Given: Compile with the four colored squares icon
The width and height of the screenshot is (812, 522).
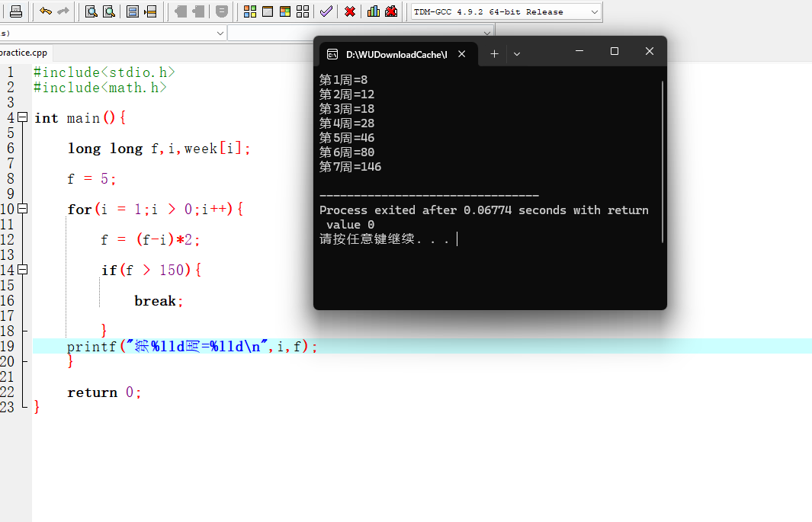Looking at the screenshot, I should [x=249, y=11].
